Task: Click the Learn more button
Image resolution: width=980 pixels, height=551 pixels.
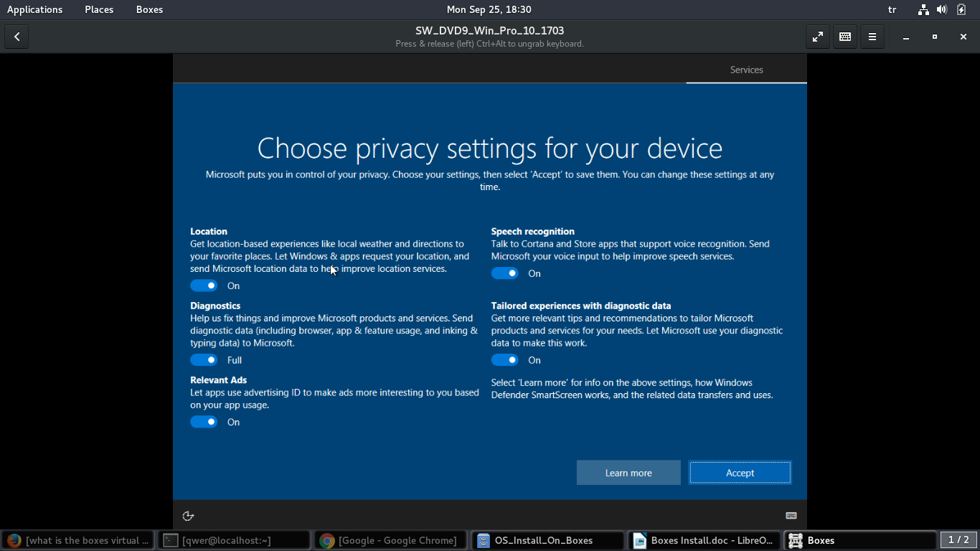Action: [628, 473]
